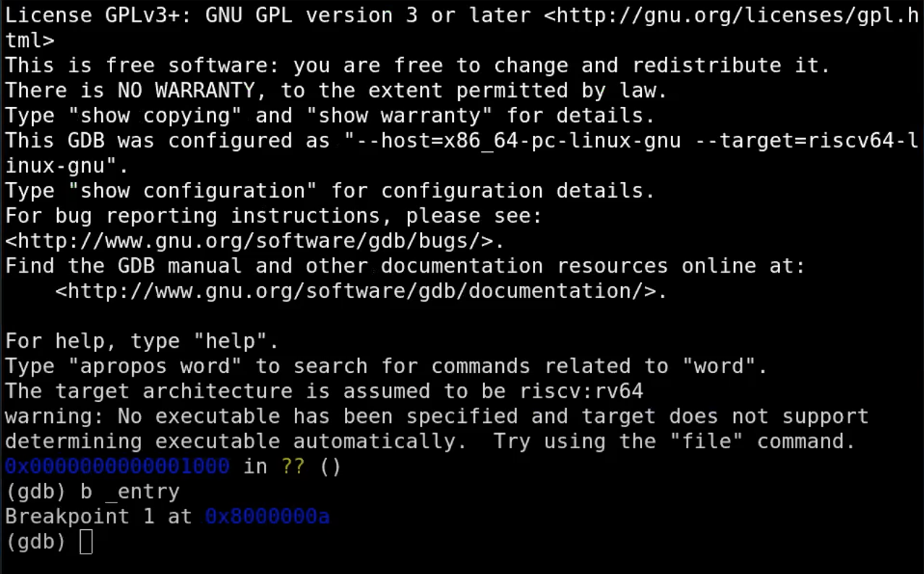Place cursor at the empty gdb prompt

pos(86,541)
